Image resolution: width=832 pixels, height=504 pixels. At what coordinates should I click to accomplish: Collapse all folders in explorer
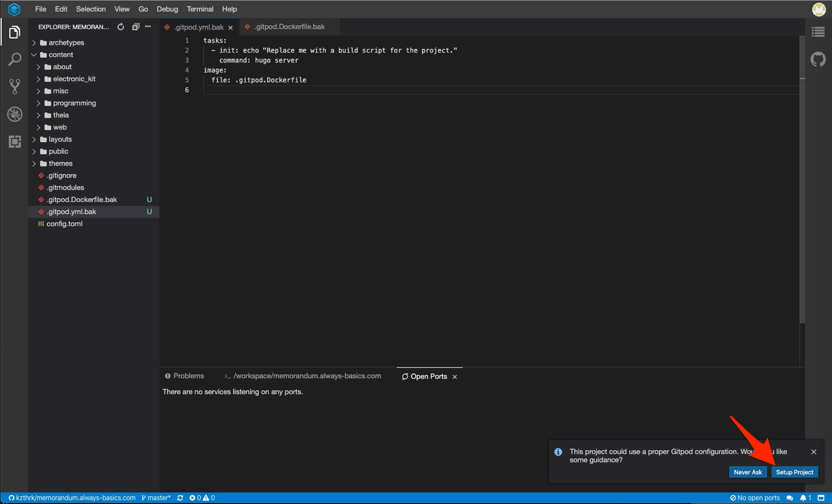click(136, 26)
